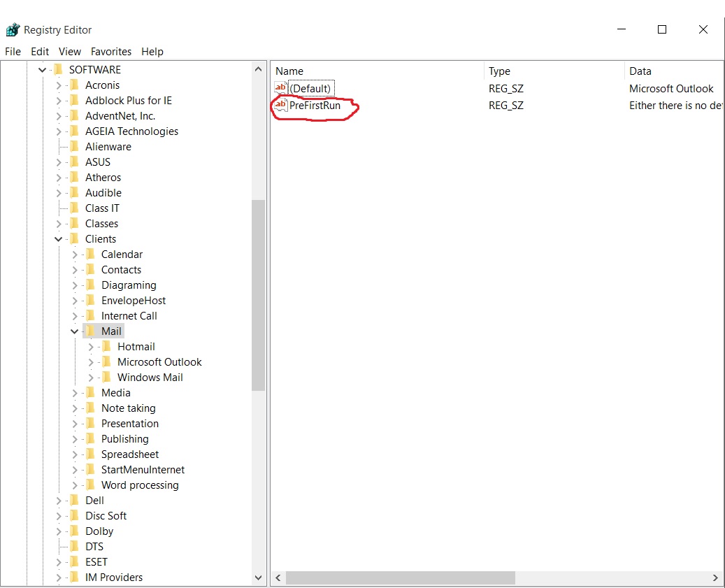Click the values pane horizontal scrollbar thumb
Screen dimensions: 725x588
click(401, 578)
